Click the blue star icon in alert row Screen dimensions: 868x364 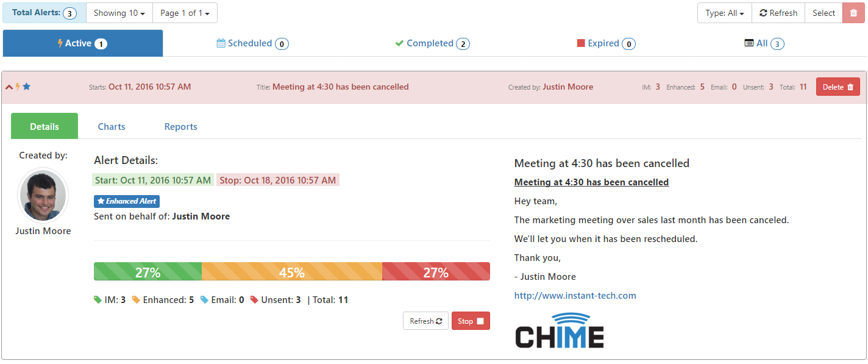tap(26, 87)
